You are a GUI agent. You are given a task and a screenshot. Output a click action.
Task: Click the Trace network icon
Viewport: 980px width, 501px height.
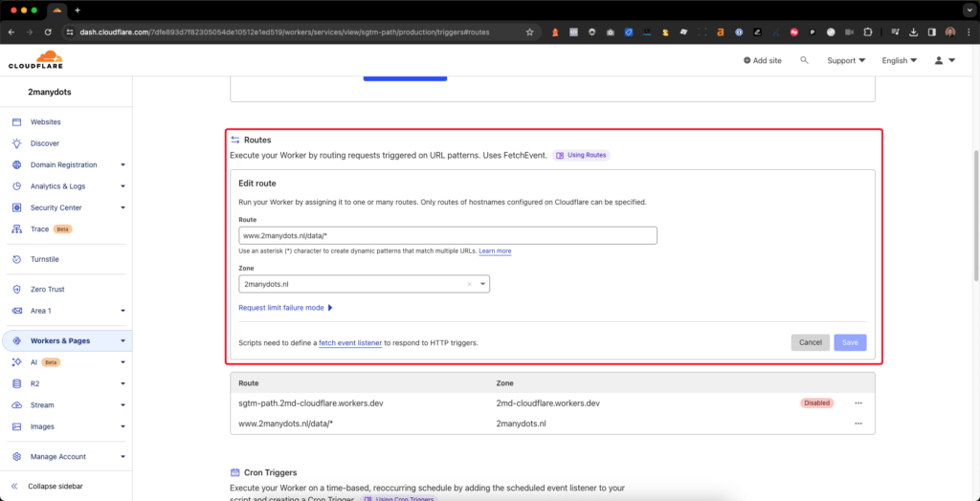click(x=17, y=229)
